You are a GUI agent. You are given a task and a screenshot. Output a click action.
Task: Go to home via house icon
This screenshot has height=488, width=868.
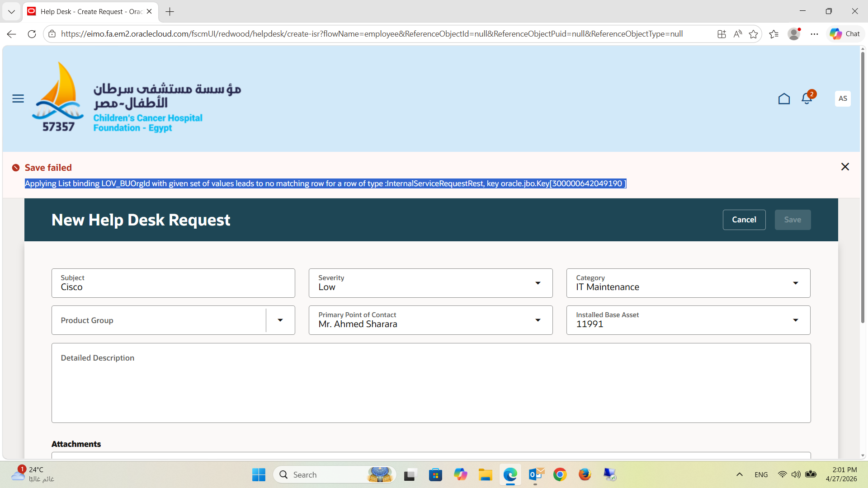pos(784,99)
